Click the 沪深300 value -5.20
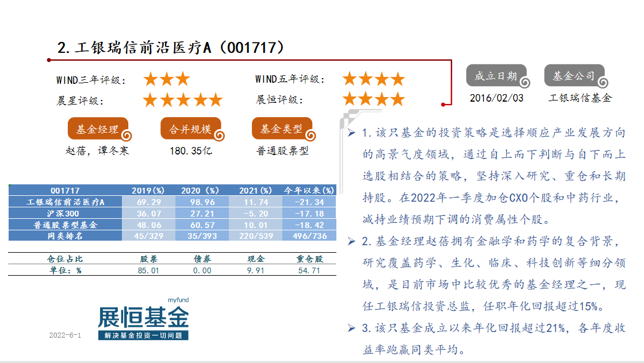This screenshot has width=644, height=363. [x=255, y=213]
